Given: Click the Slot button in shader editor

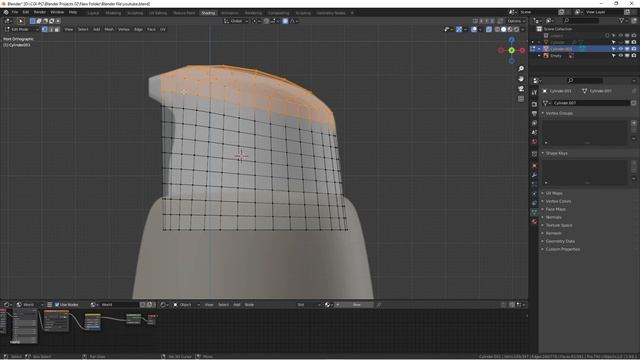Looking at the screenshot, I should coord(308,304).
